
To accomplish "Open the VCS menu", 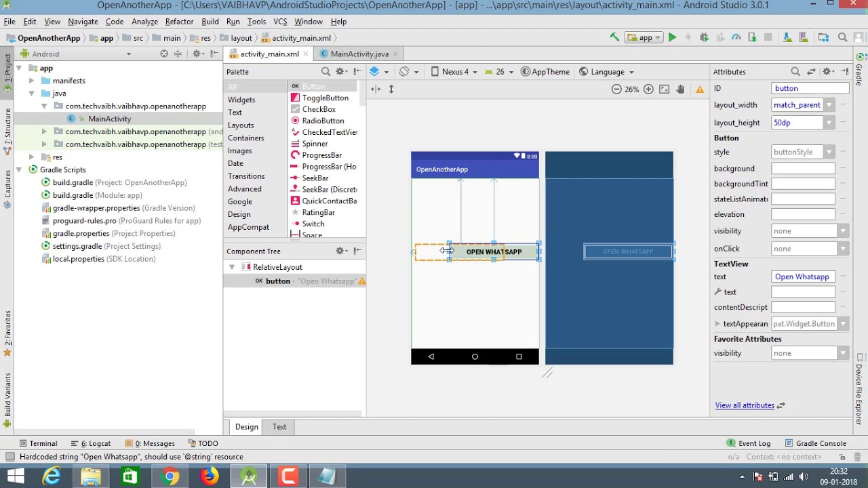I will pyautogui.click(x=280, y=21).
